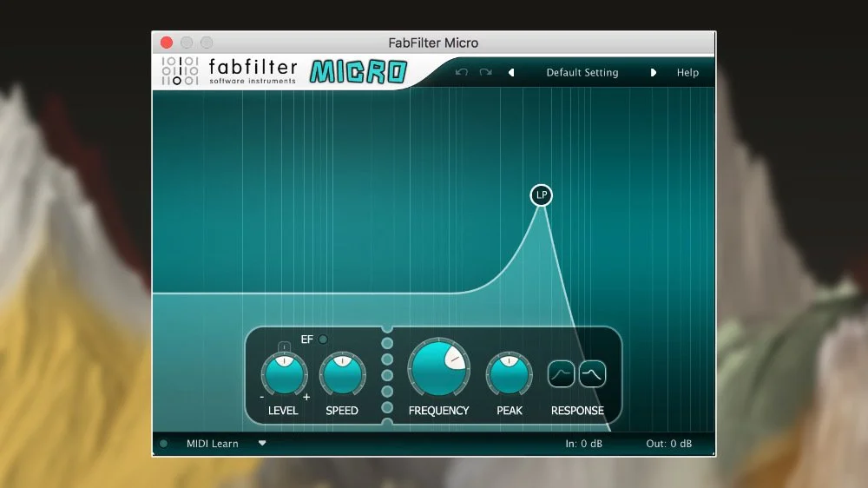Open the MIDI Learn dropdown arrow
Viewport: 868px width, 488px height.
pyautogui.click(x=262, y=443)
